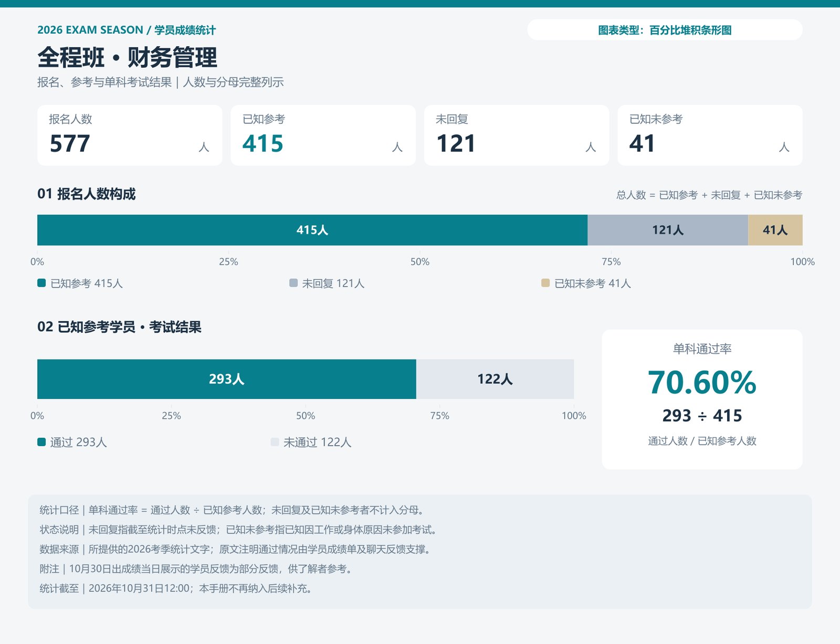The image size is (840, 644).
Task: Open the 未回复 121 card
Action: click(517, 135)
